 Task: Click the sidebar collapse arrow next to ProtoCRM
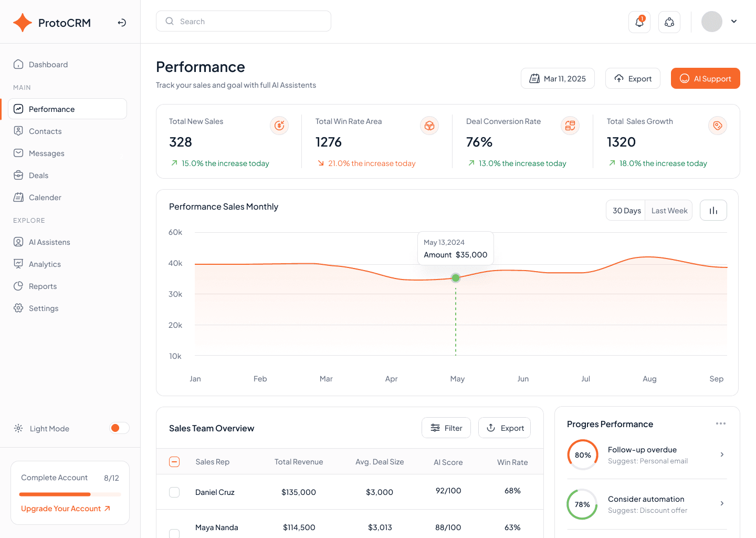point(121,23)
